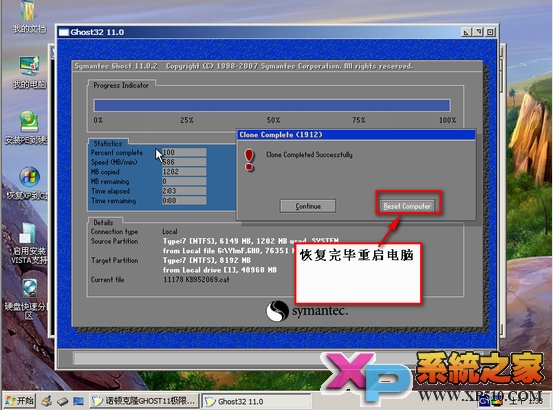The height and width of the screenshot is (410, 554).
Task: Click the disk drive quick launch icon
Action: click(63, 401)
